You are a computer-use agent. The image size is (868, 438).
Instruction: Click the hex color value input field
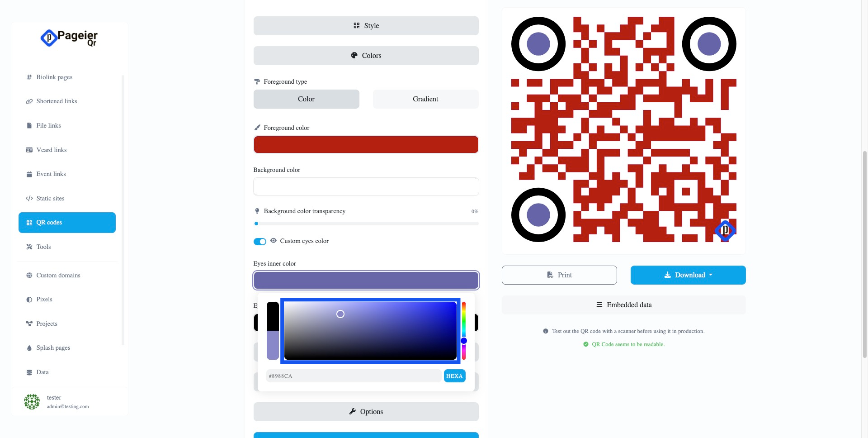pyautogui.click(x=354, y=376)
